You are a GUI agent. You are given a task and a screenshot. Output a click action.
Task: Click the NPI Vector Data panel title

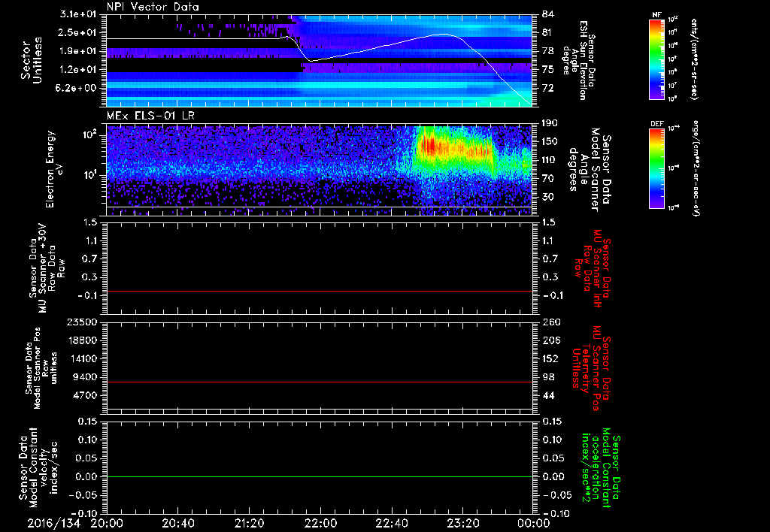[153, 7]
